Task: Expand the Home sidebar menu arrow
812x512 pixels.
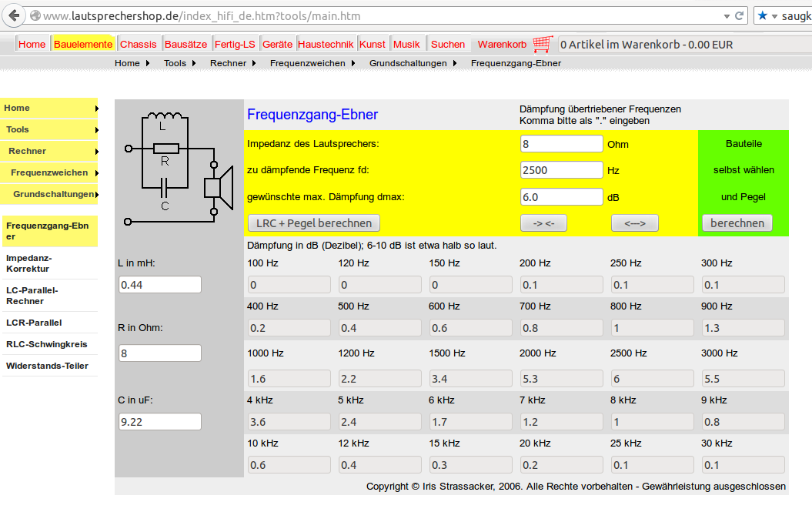Action: (x=96, y=109)
